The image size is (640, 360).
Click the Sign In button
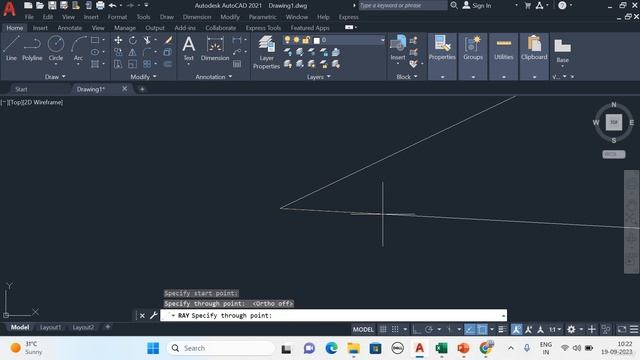(x=478, y=5)
